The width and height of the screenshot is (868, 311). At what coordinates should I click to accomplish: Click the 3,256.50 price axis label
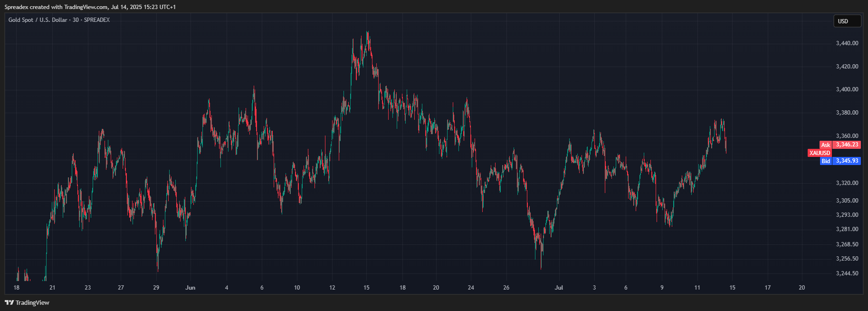coord(847,259)
